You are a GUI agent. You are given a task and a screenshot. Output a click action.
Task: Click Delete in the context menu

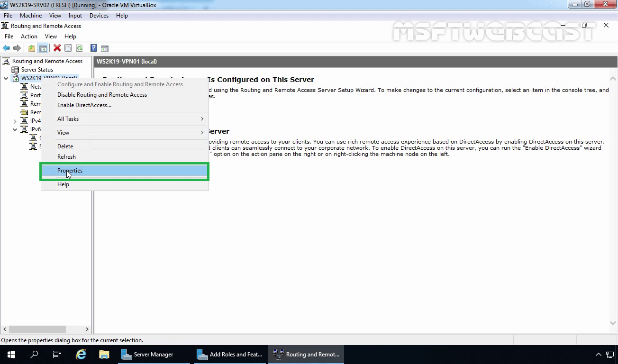(125, 146)
